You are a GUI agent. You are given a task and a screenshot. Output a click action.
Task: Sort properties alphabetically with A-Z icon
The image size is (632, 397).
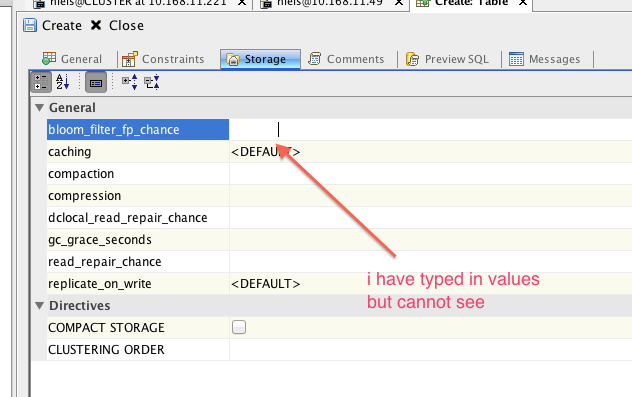coord(62,82)
